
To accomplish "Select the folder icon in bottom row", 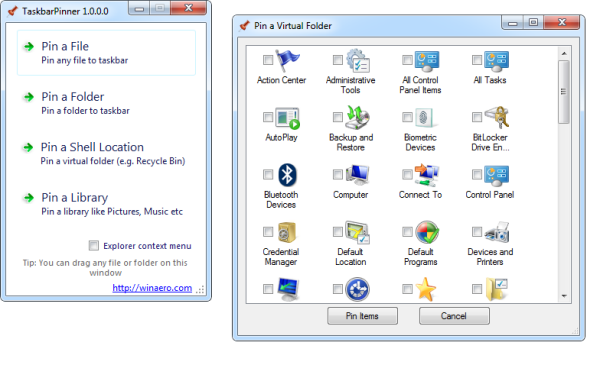I will point(497,290).
